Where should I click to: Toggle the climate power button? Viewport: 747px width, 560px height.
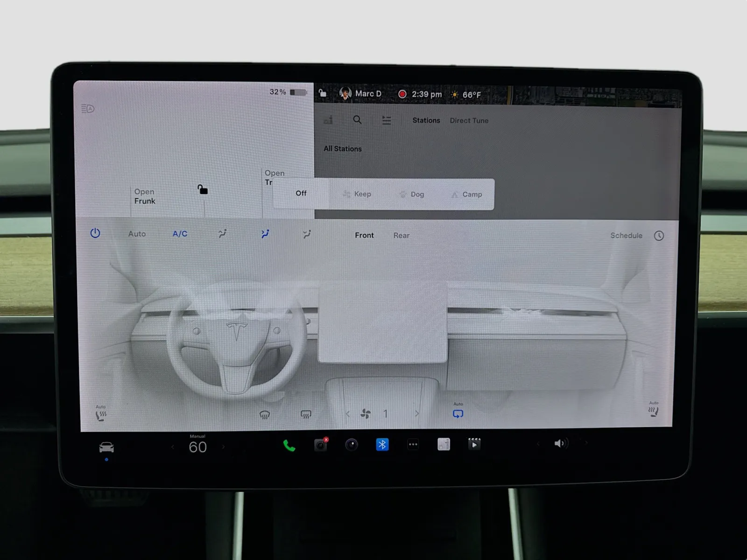pyautogui.click(x=95, y=233)
